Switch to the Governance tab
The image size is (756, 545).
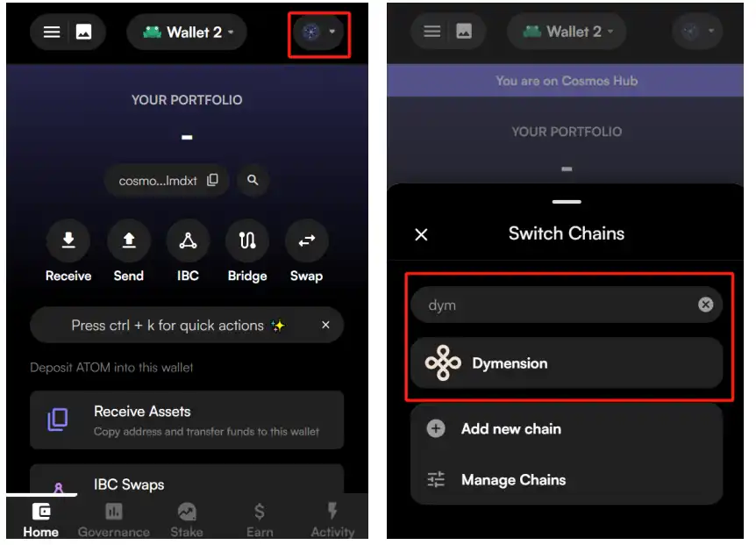pos(114,520)
